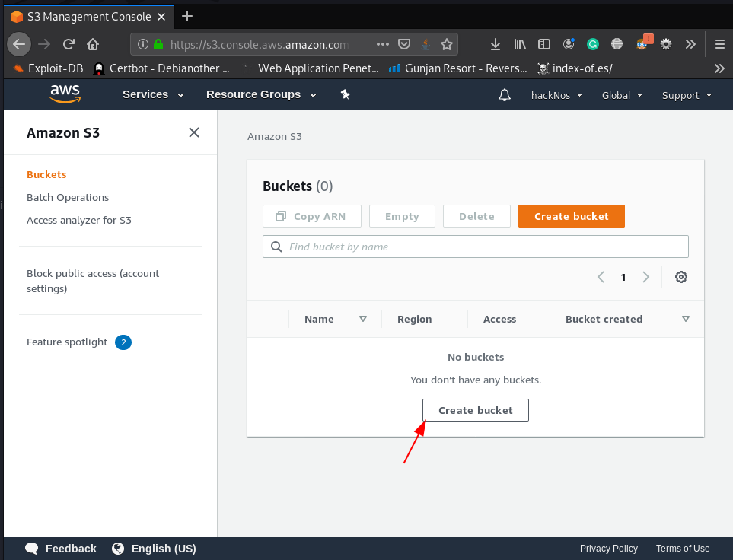The image size is (733, 560).
Task: Sort by Bucket created column arrow
Action: coord(685,319)
